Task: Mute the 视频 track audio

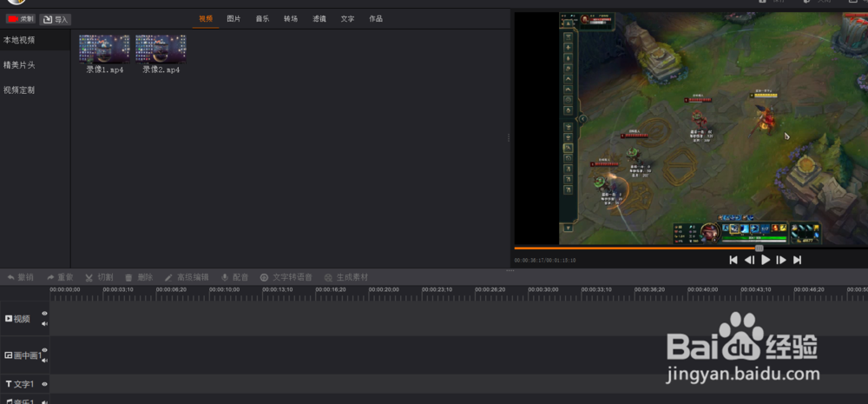Action: [45, 324]
